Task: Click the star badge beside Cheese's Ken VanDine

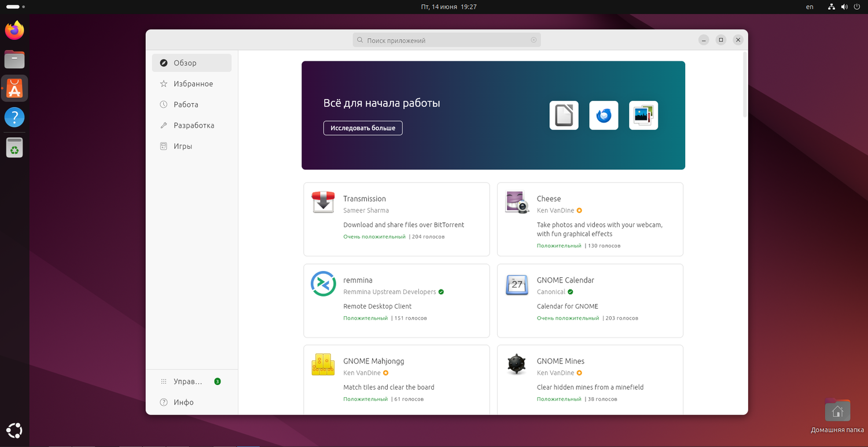Action: [579, 211]
